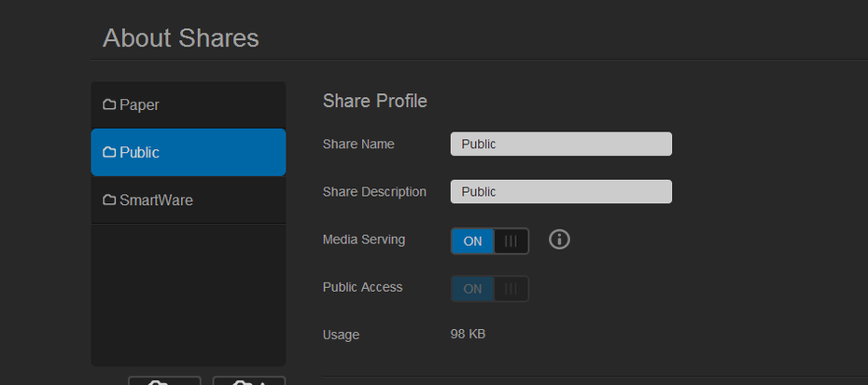Click the Media Serving label
The width and height of the screenshot is (868, 385).
(x=364, y=240)
